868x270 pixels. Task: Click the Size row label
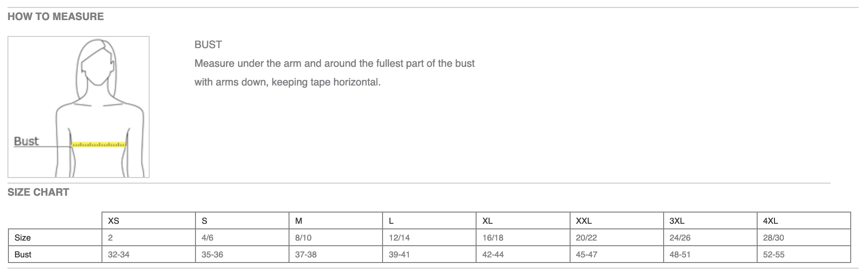pos(55,237)
